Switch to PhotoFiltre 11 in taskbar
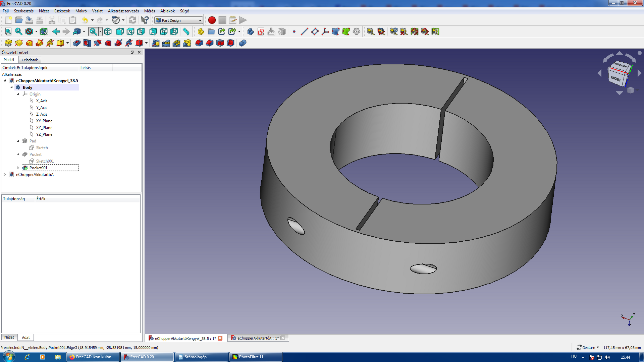Image resolution: width=644 pixels, height=362 pixels. (x=256, y=357)
